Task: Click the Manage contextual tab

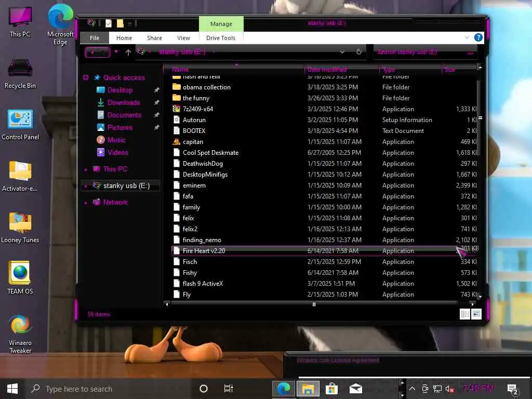Action: [221, 24]
